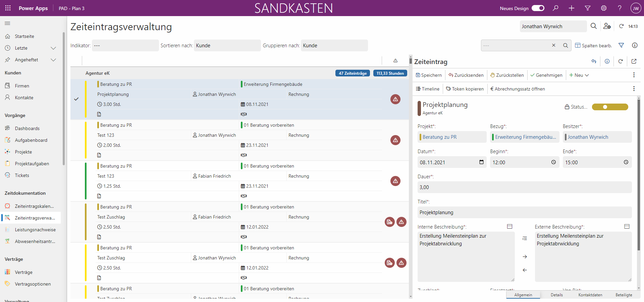Click the 47 Zeiteinträge badge
The height and width of the screenshot is (302, 644).
pyautogui.click(x=353, y=73)
